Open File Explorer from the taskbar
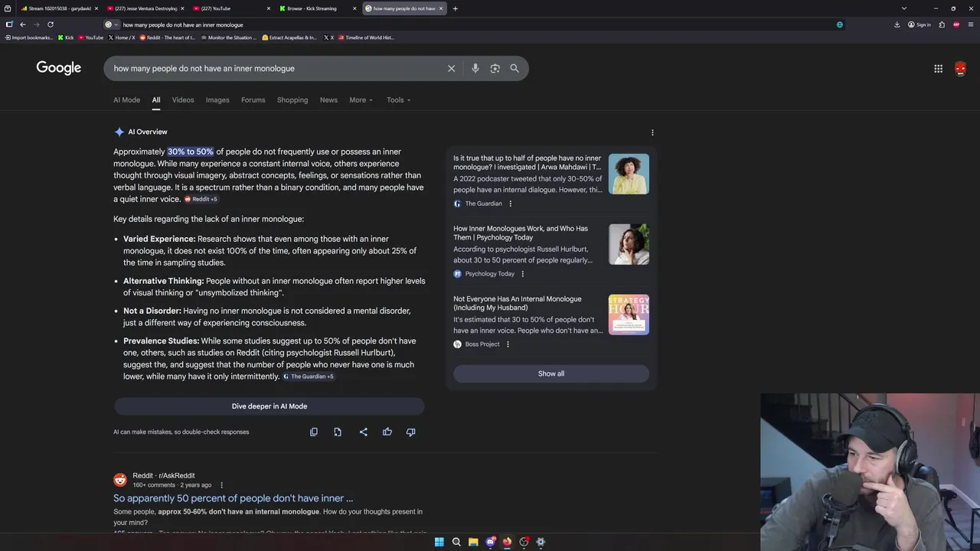This screenshot has height=551, width=980. pyautogui.click(x=473, y=542)
